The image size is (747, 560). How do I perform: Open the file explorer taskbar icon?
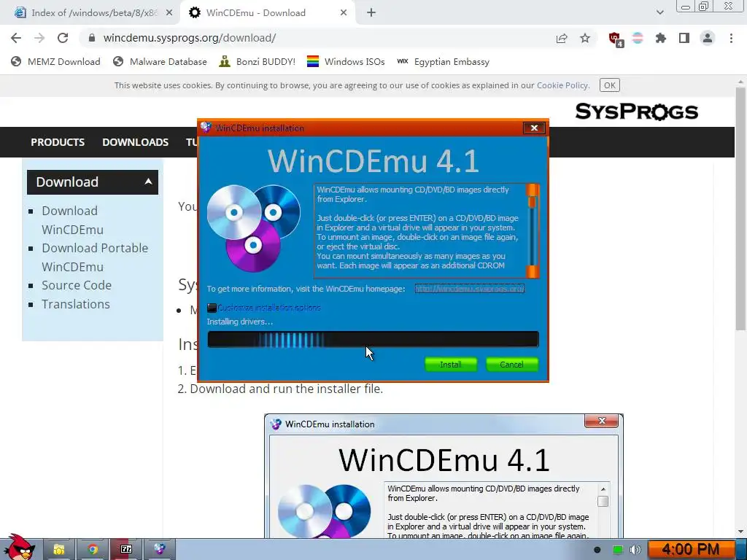59,550
